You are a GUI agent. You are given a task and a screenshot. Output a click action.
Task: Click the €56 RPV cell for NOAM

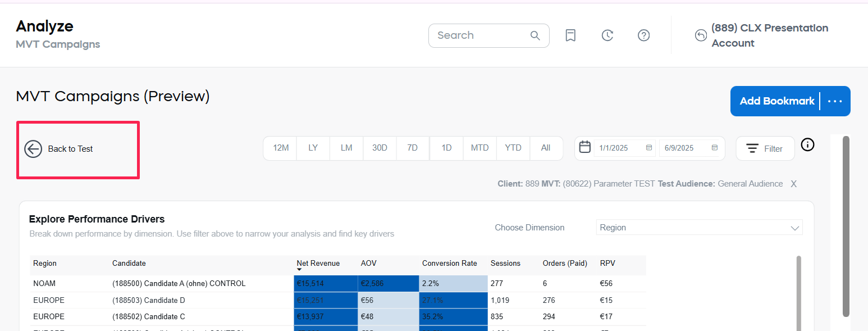(606, 283)
